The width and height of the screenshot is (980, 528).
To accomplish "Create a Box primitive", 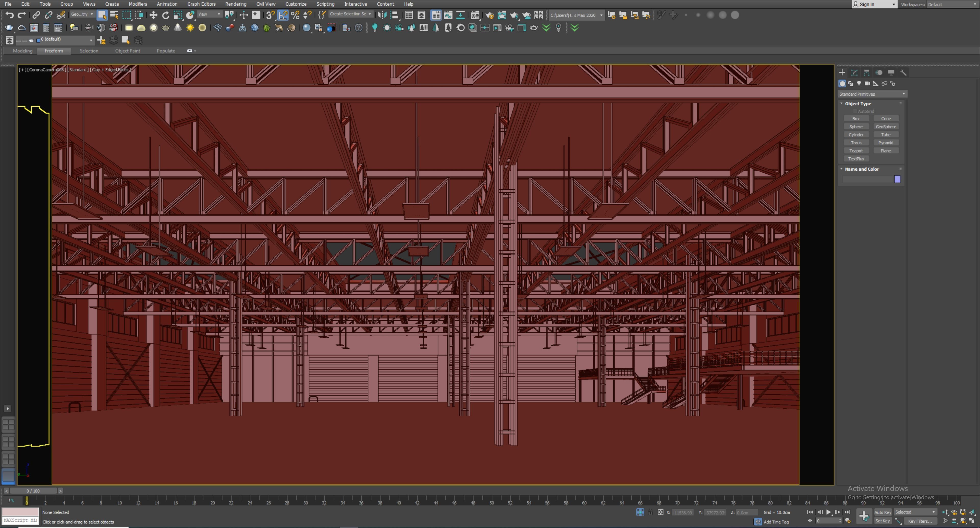I will tap(856, 119).
